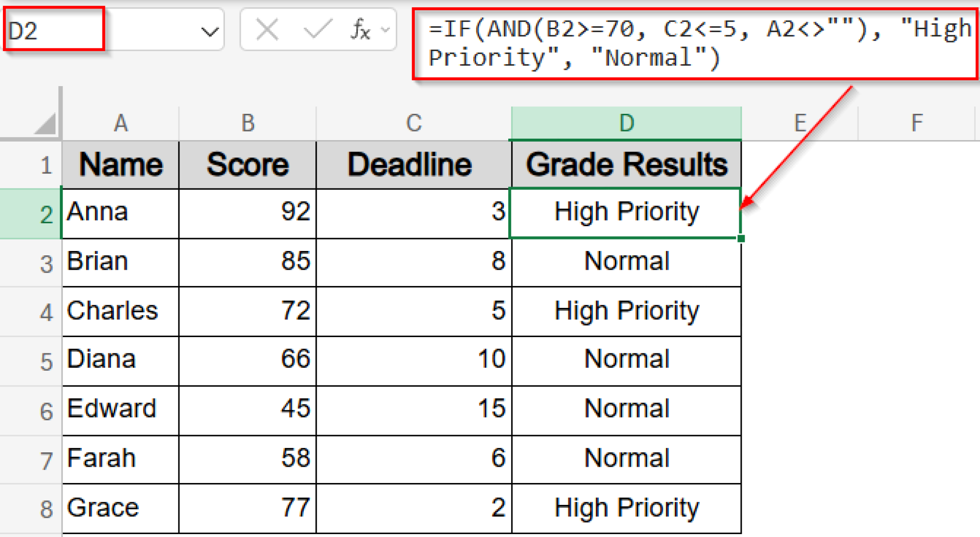Click the formula bar containing the IF formula
Screen dimensions: 980x537
[670, 43]
